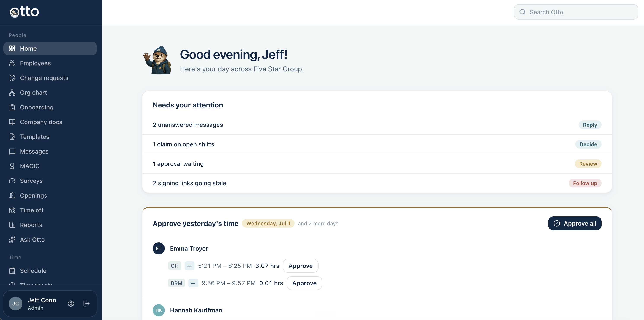Click the BRM location tag
Image resolution: width=644 pixels, height=320 pixels.
(176, 283)
